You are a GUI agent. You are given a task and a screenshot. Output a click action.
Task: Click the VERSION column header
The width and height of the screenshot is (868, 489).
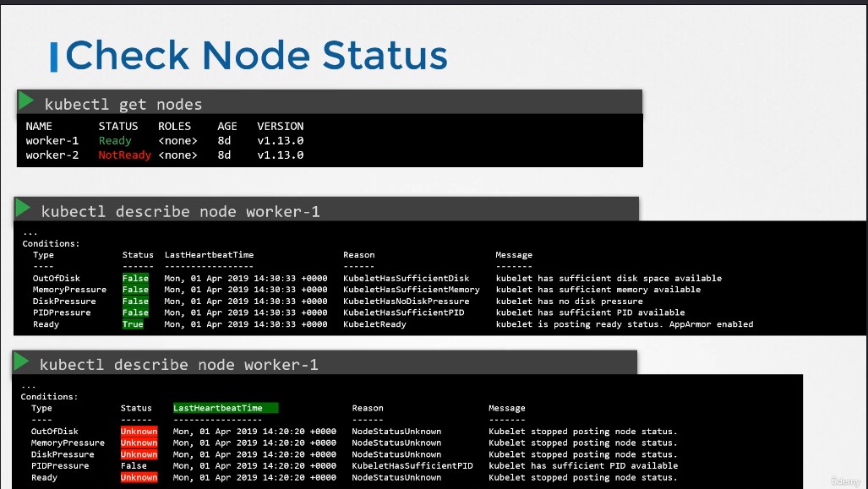pyautogui.click(x=280, y=126)
